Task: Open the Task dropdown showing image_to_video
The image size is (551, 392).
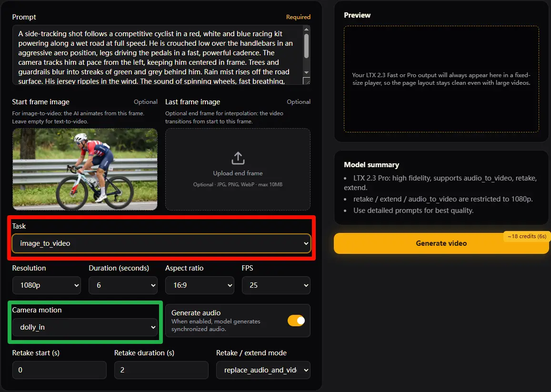Action: (x=161, y=243)
